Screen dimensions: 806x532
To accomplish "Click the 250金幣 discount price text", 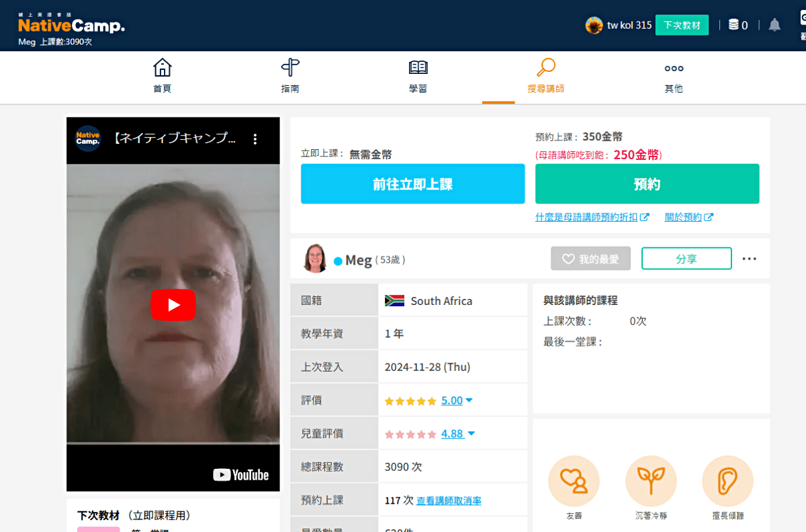I will point(635,155).
